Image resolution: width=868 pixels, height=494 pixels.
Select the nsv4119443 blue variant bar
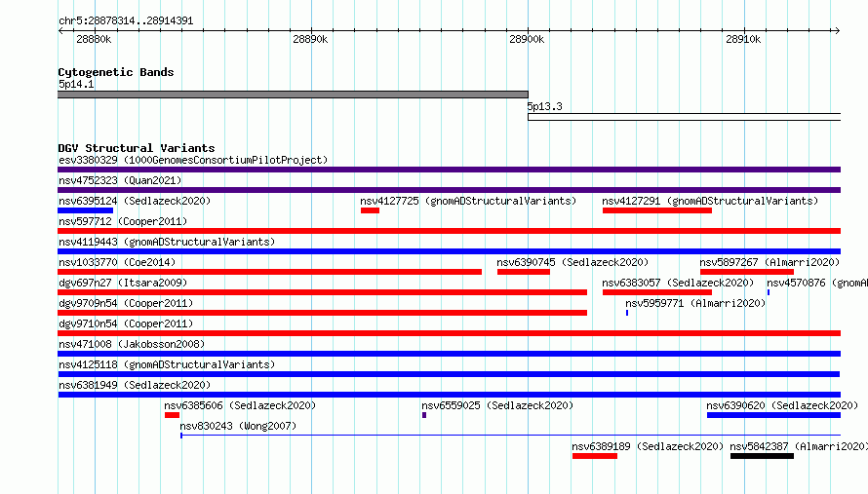pyautogui.click(x=449, y=251)
